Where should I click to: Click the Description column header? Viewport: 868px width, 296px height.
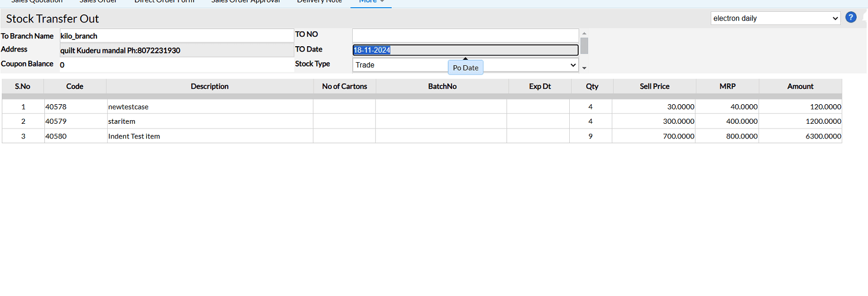tap(209, 86)
